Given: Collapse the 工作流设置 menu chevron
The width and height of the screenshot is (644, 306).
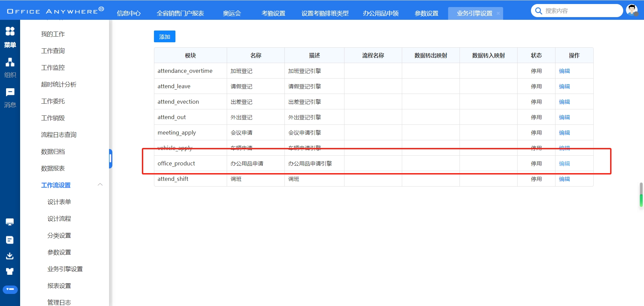Looking at the screenshot, I should 100,185.
